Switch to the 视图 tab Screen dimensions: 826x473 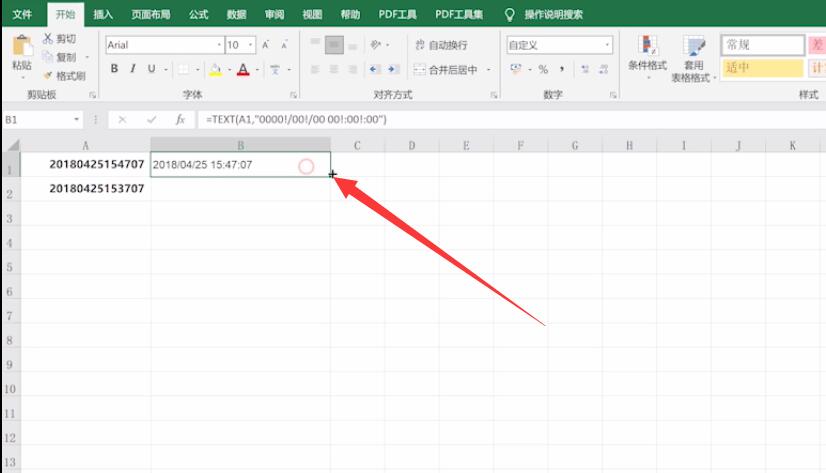(x=312, y=14)
